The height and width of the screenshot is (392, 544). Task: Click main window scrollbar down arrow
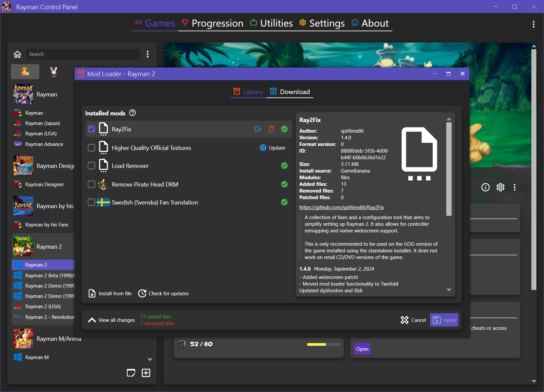[534, 381]
